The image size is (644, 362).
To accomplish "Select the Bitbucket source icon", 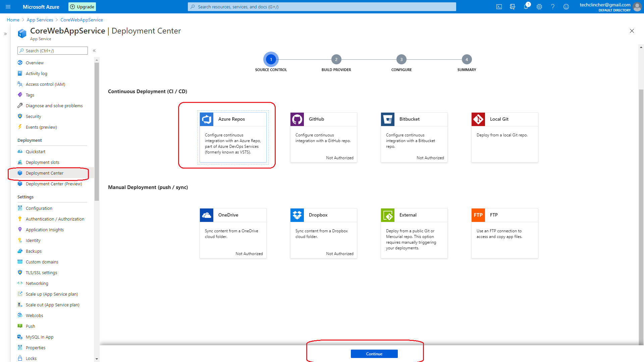I will (388, 119).
